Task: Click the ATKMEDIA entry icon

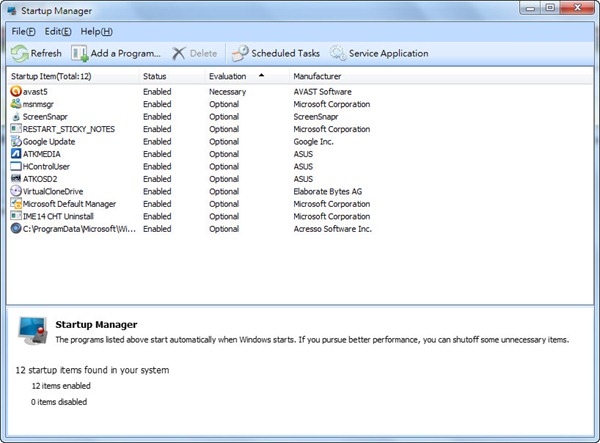Action: click(15, 154)
